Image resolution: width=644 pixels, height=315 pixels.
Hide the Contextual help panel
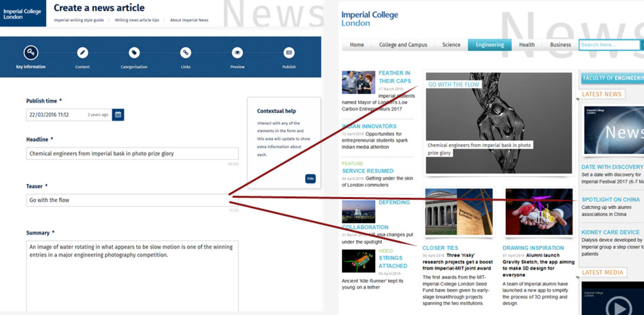(x=310, y=178)
